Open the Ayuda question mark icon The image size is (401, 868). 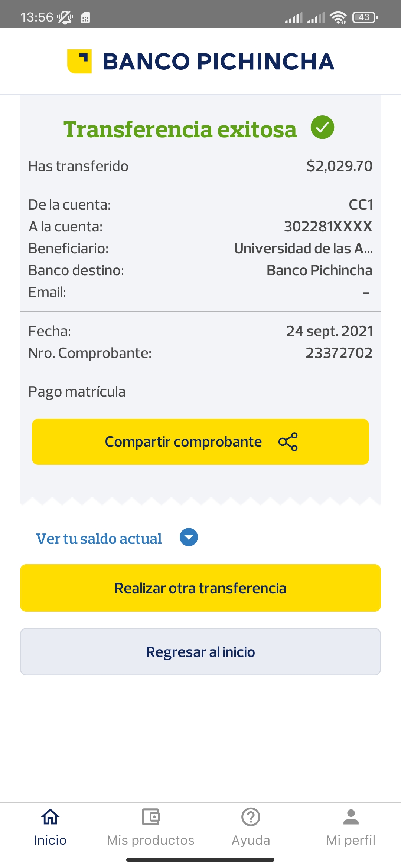(x=251, y=817)
